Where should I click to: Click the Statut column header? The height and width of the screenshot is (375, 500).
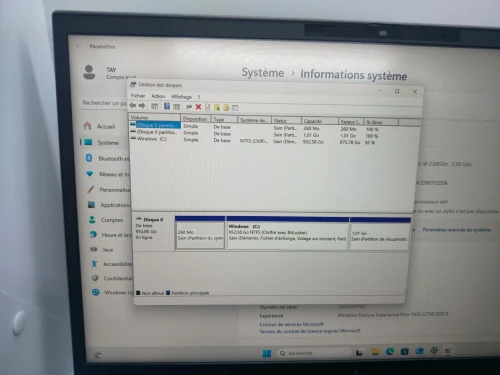tap(287, 120)
